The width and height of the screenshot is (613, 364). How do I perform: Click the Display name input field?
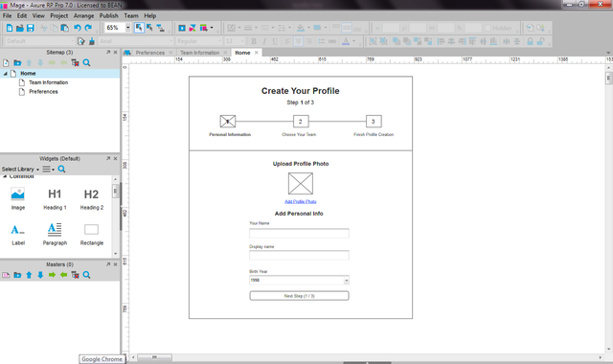[299, 256]
